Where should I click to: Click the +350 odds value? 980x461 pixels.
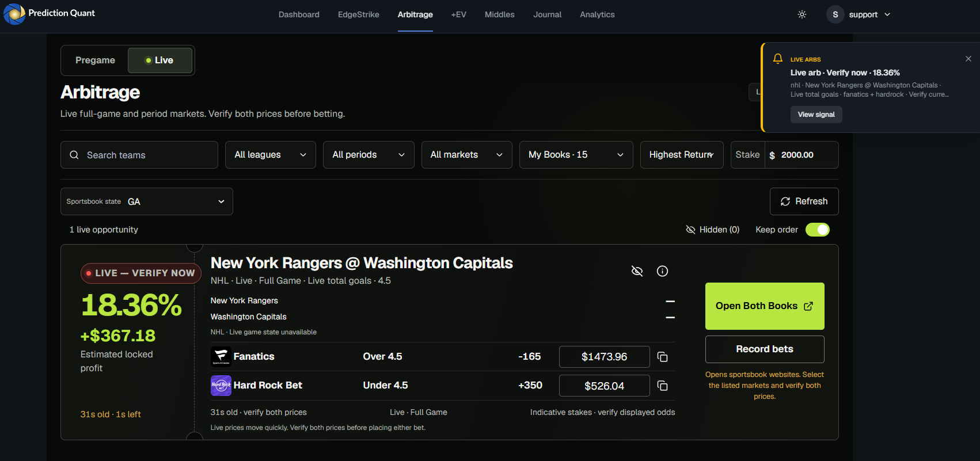pyautogui.click(x=530, y=386)
